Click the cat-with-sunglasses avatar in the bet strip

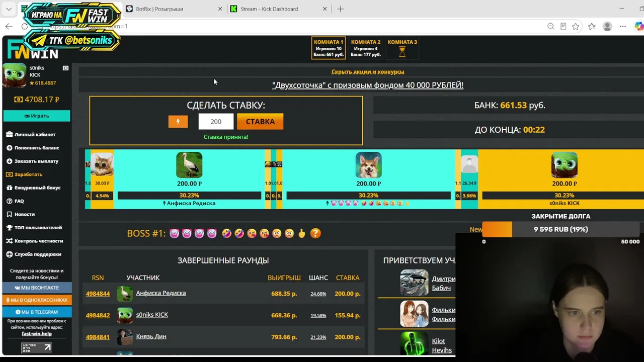point(102,165)
